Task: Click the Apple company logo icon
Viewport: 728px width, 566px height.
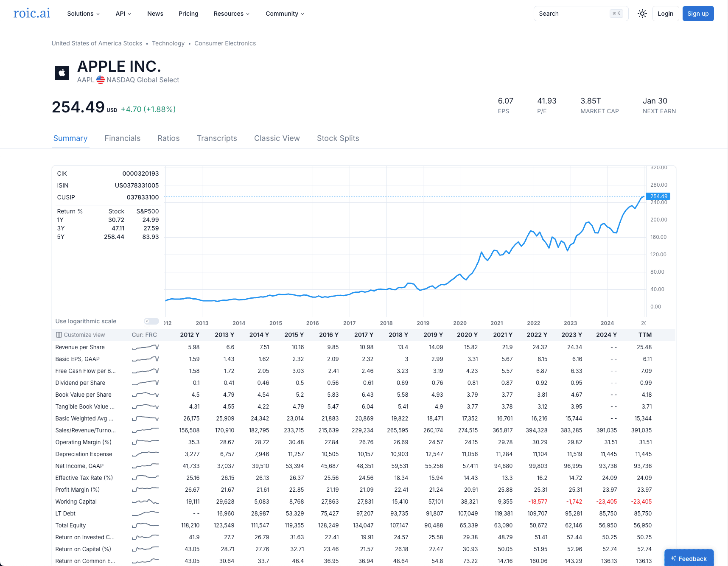Action: 62,73
